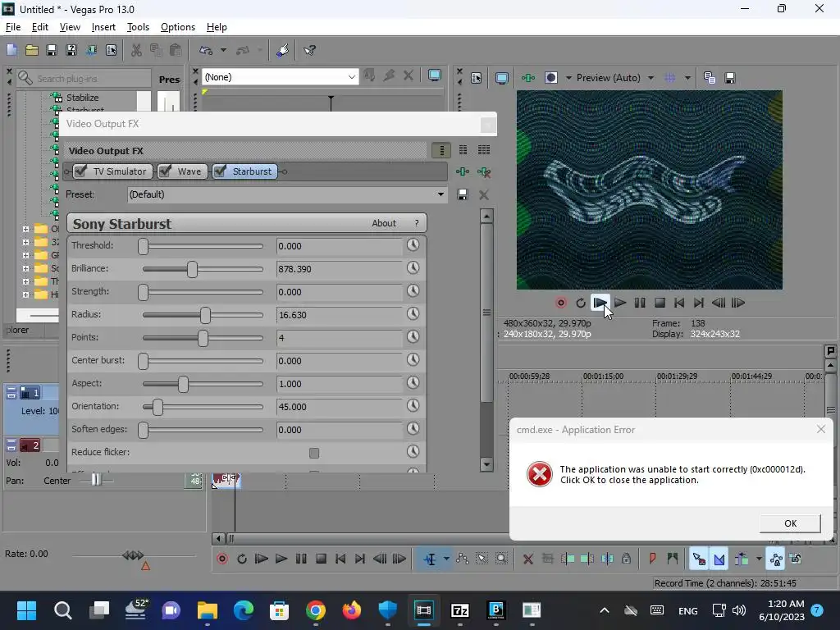The width and height of the screenshot is (840, 630).
Task: Open Video Output FX icon in preview toolbar
Action: (528, 78)
